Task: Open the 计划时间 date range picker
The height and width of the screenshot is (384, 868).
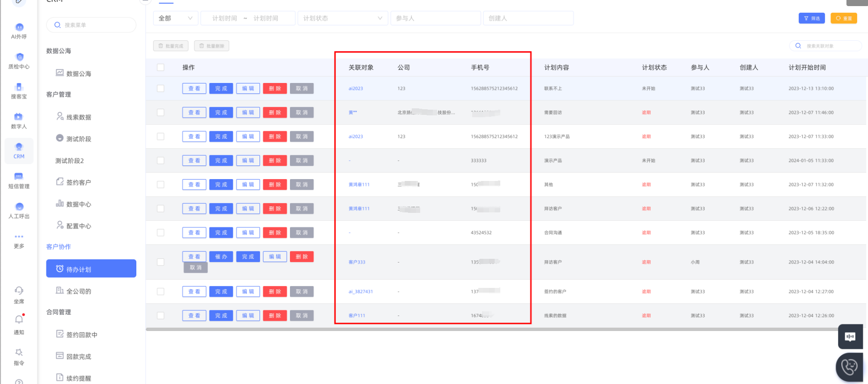Action: pos(247,18)
